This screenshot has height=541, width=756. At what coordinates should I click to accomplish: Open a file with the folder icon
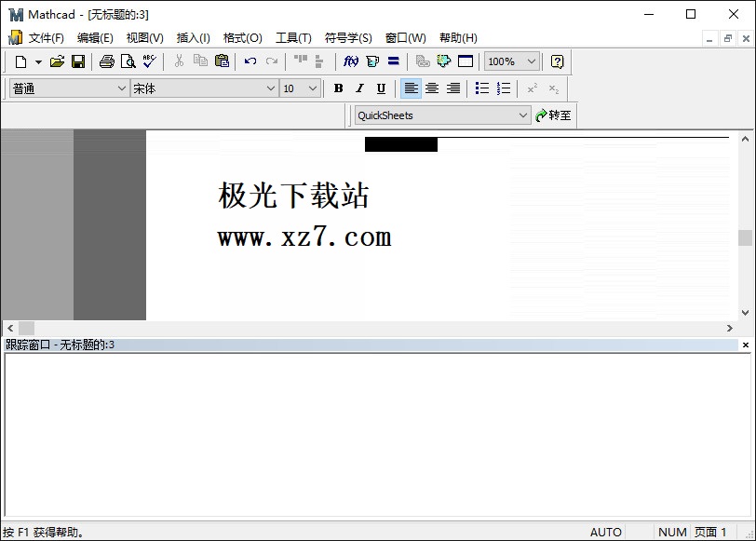click(57, 61)
